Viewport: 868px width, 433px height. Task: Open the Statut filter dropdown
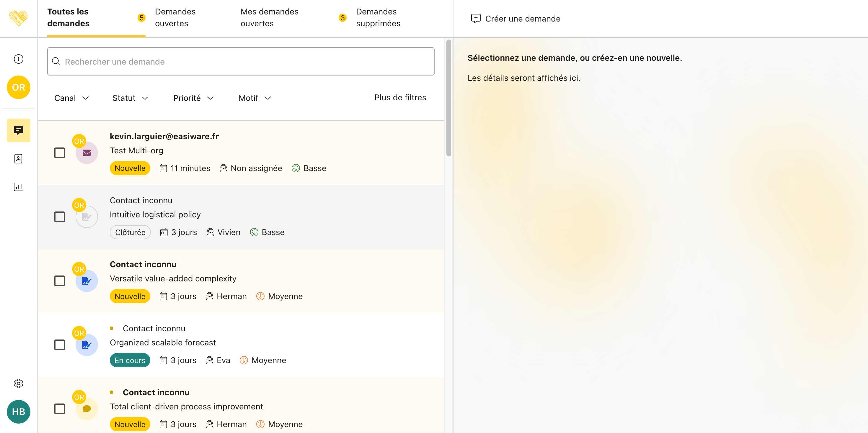coord(130,98)
